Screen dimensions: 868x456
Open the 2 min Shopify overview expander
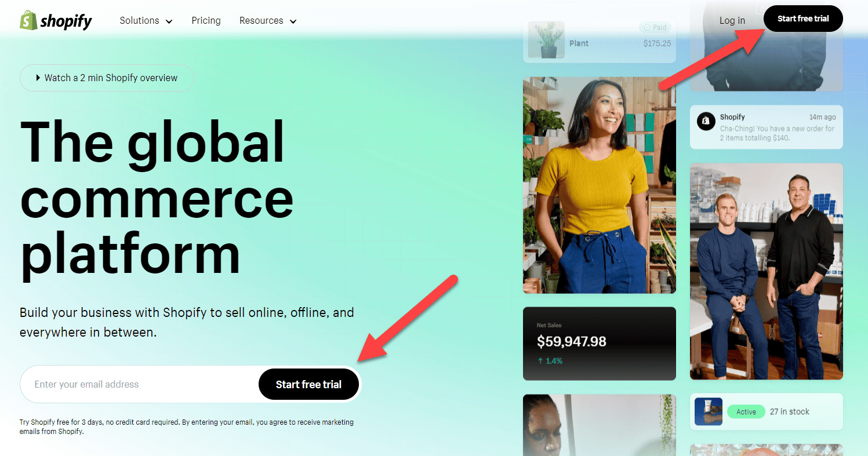[x=107, y=78]
